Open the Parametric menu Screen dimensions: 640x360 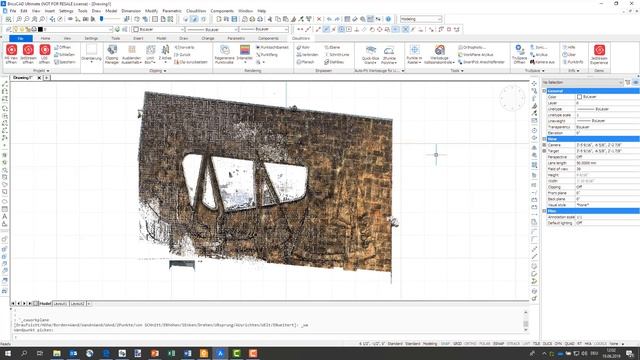(x=172, y=11)
